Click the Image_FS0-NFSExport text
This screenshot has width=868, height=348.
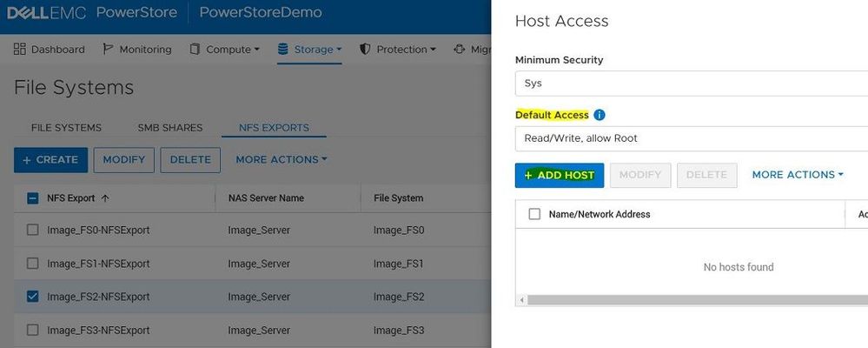pyautogui.click(x=98, y=230)
